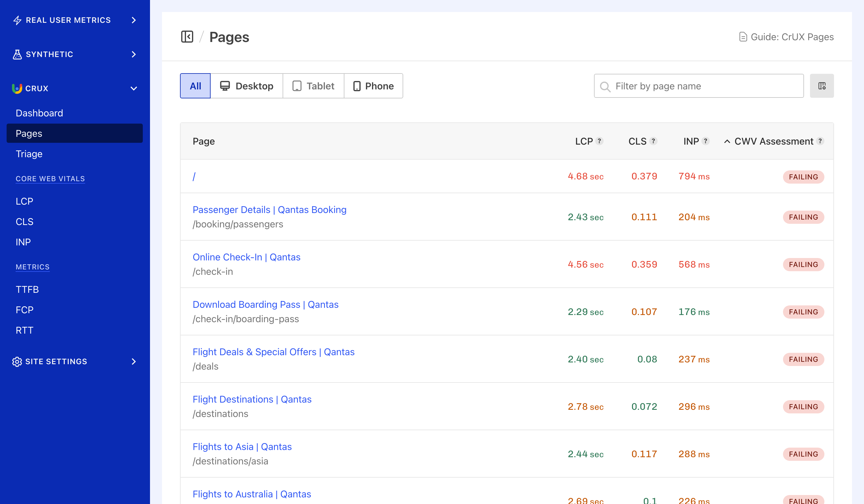Open the column settings icon beside the filter

[822, 86]
